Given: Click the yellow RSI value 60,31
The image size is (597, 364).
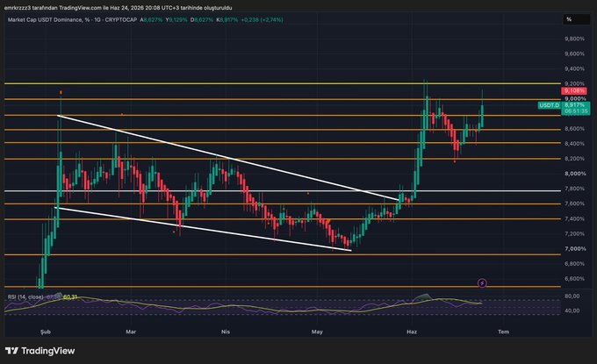Looking at the screenshot, I should pyautogui.click(x=70, y=296).
